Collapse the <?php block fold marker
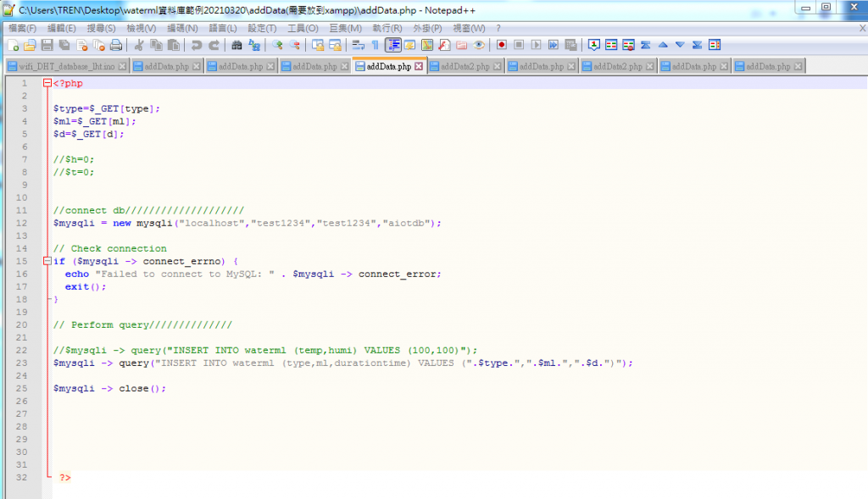 click(x=47, y=83)
